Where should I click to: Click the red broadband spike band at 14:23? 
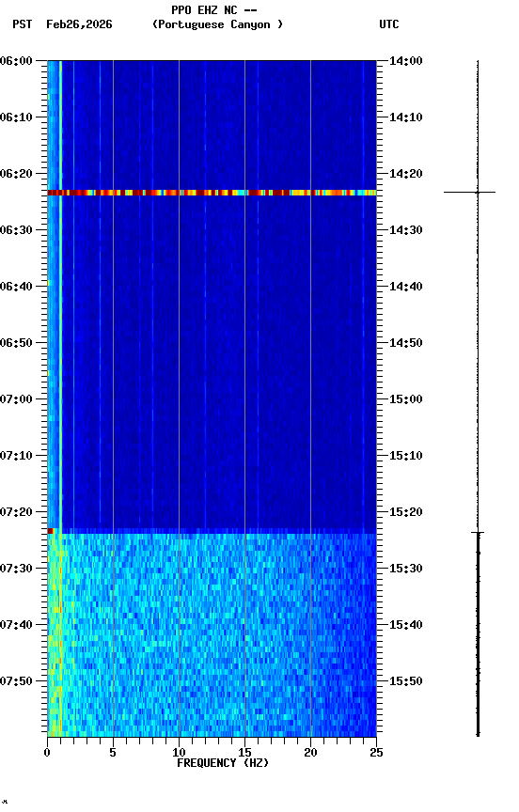[x=212, y=193]
